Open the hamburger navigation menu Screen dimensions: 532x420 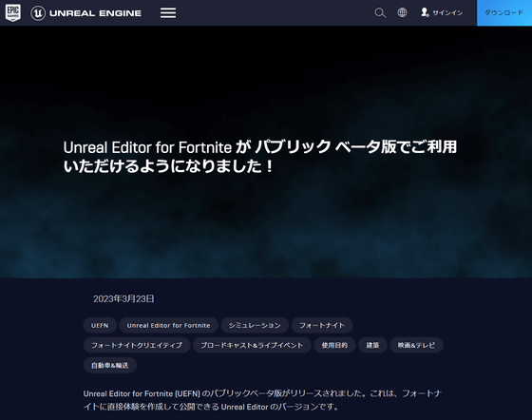168,13
